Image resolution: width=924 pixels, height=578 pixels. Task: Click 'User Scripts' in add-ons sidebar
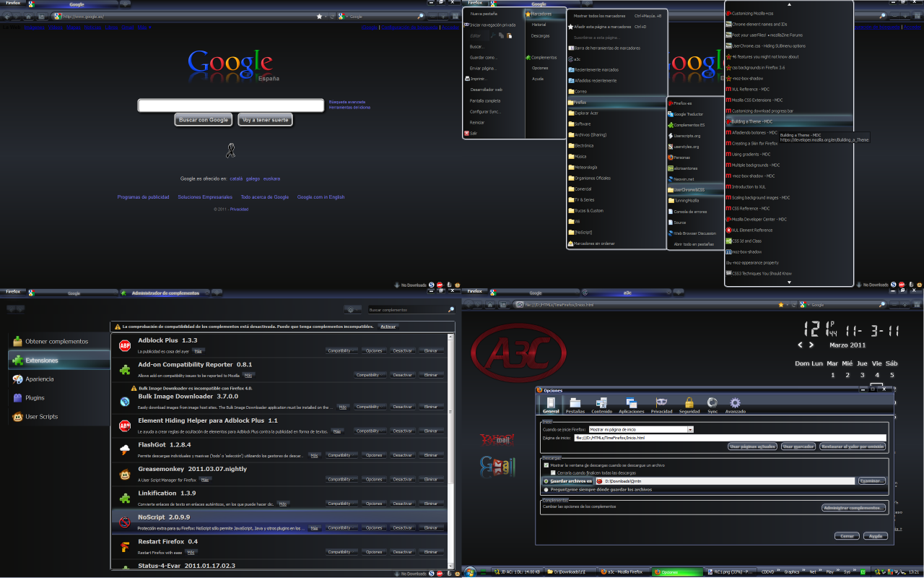[x=59, y=416]
